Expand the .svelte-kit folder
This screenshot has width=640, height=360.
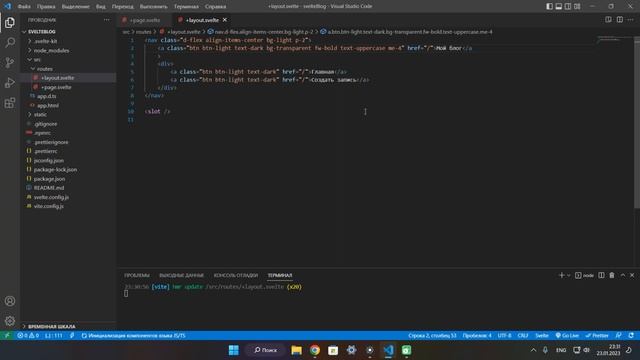tap(29, 41)
